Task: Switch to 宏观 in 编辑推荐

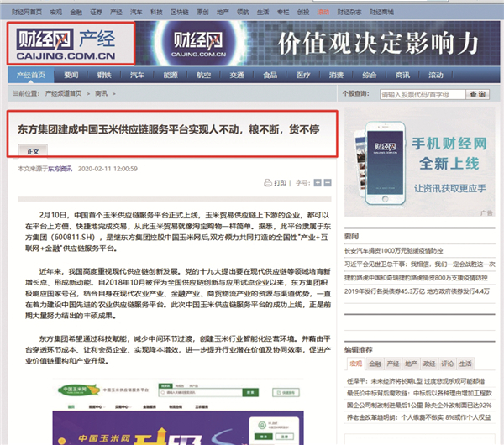Action: pos(355,364)
